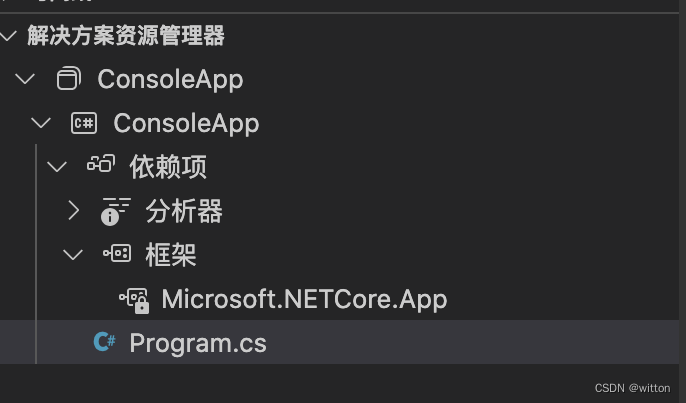Click the C# file icon for Program.cs
Screen dimensions: 686x403
point(103,342)
